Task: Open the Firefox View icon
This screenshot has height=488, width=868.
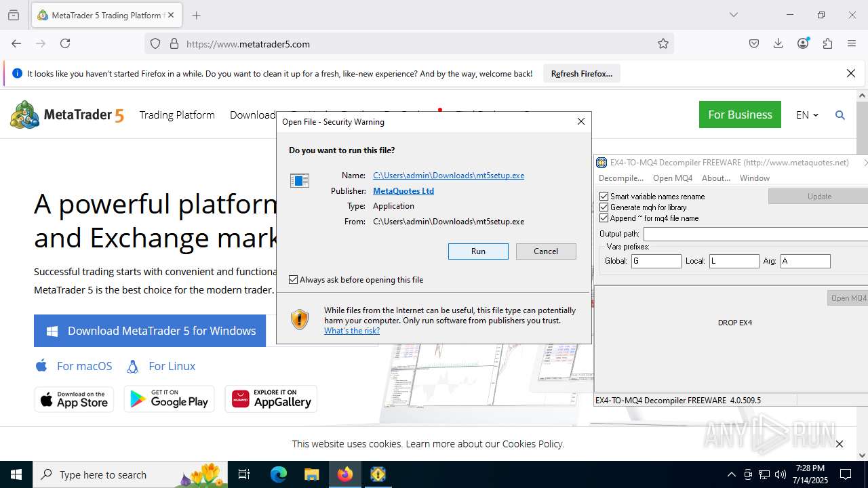Action: tap(14, 15)
